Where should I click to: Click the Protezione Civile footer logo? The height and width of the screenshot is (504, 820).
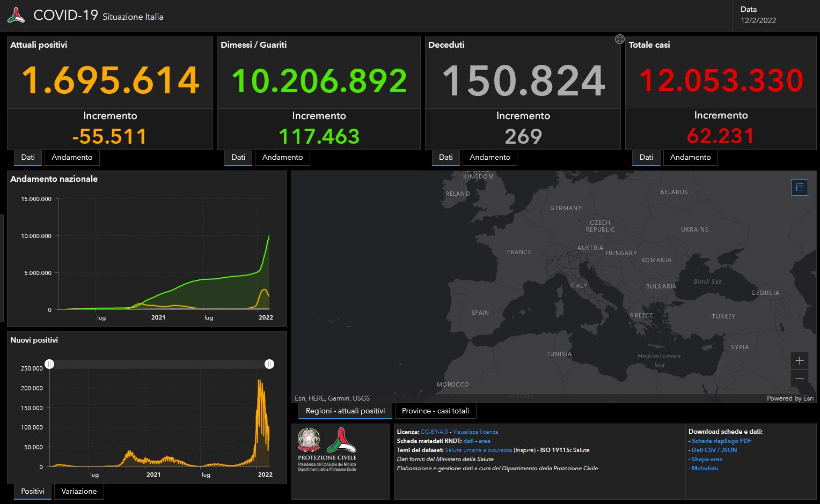click(340, 440)
